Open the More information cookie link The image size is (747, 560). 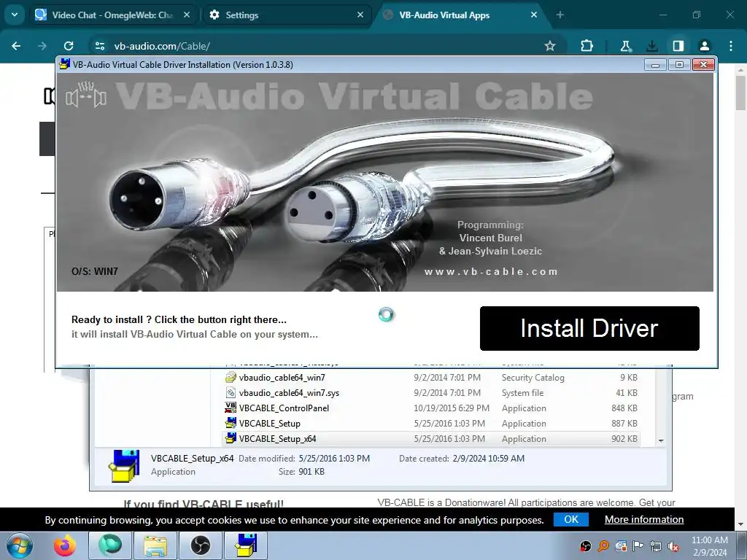click(x=644, y=519)
